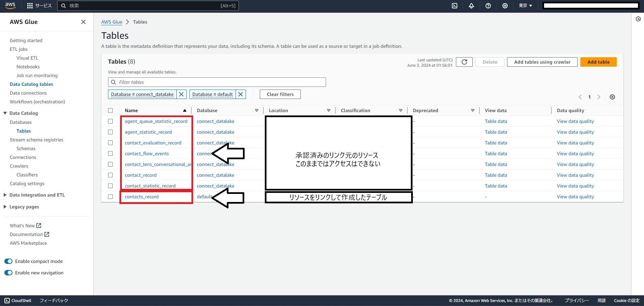Open CloudShell in the bottom bar
The image size is (644, 306).
point(18,301)
